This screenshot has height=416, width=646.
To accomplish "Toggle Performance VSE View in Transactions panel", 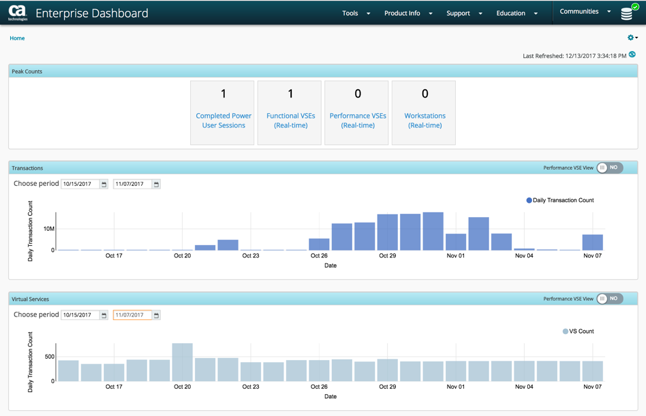I will 609,168.
